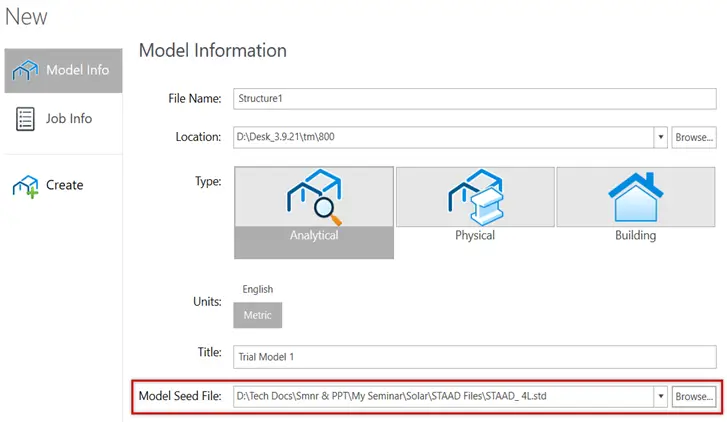
Task: Open the Job Info tab
Action: (x=64, y=119)
